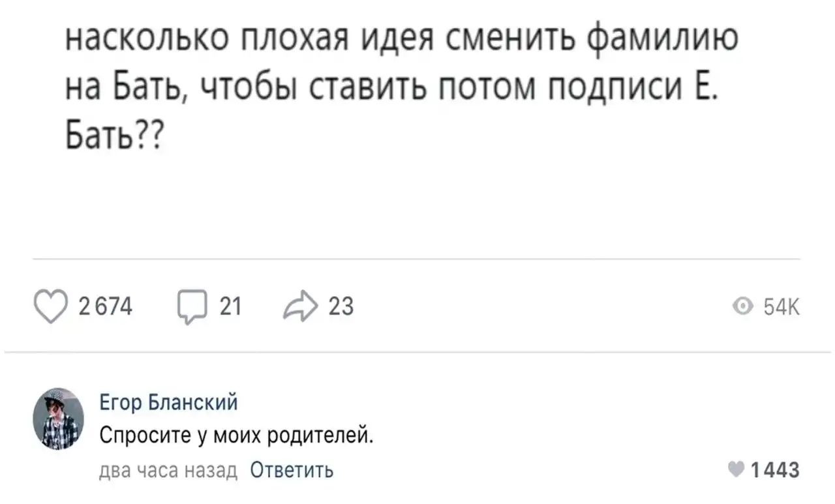Screen dimensions: 835x504
Task: Like the post with the heart icon
Action: click(x=52, y=306)
